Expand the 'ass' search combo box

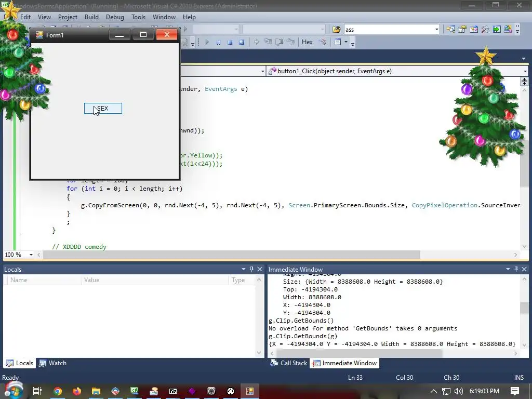[x=436, y=30]
